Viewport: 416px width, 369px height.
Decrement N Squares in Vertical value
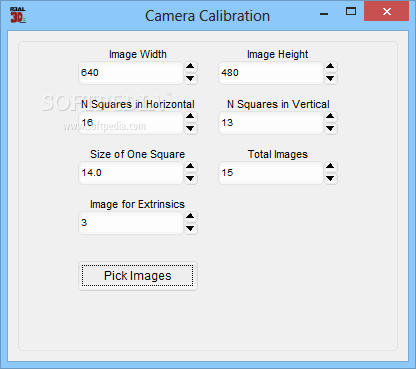(330, 129)
